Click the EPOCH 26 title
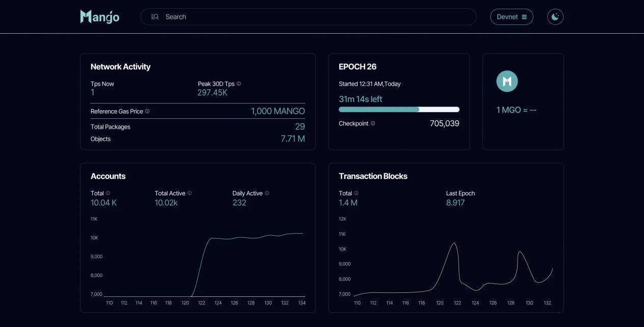This screenshot has height=327, width=644. (358, 66)
